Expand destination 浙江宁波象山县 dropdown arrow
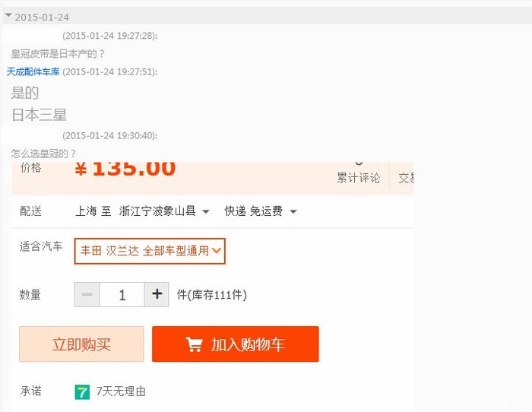 coord(206,212)
